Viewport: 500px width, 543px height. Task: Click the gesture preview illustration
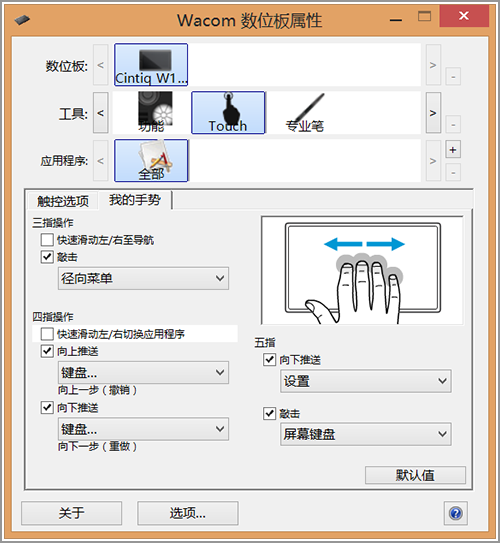(362, 270)
